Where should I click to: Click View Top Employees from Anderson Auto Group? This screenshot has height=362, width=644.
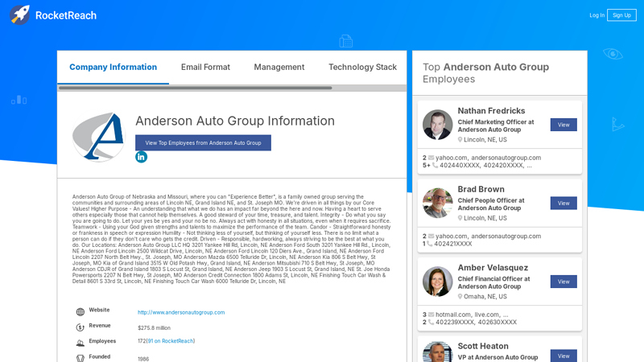203,143
